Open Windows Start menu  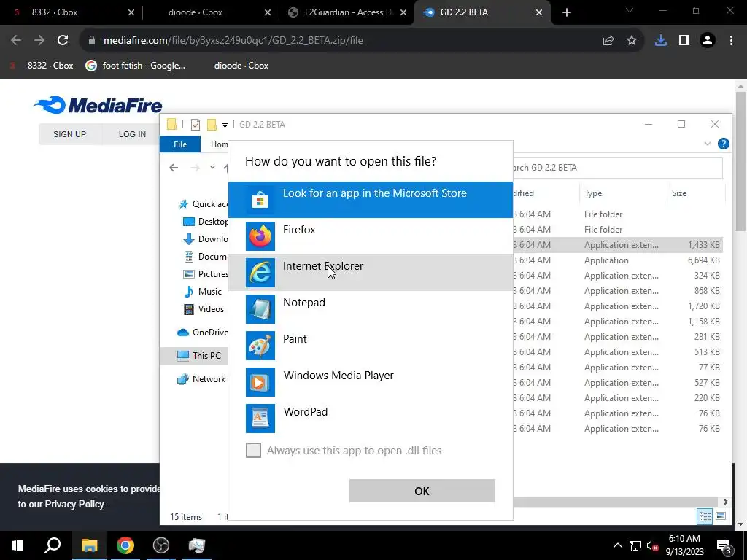click(18, 545)
